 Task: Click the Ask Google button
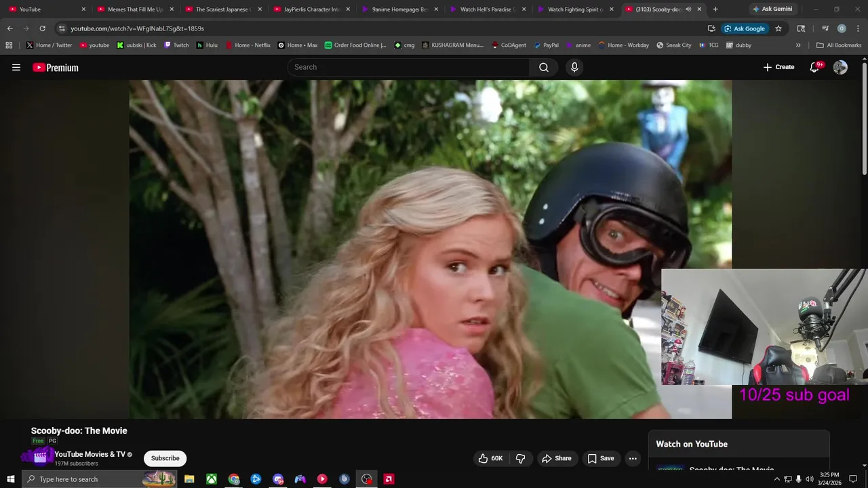point(745,28)
